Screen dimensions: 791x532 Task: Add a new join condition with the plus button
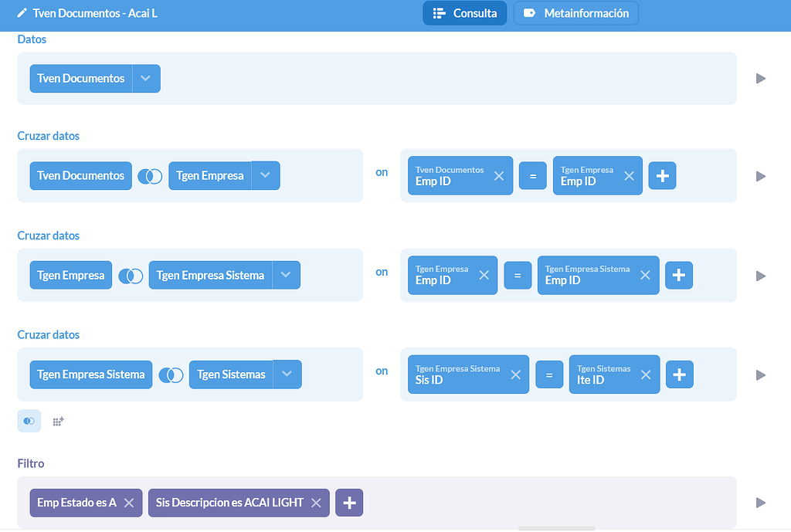pyautogui.click(x=662, y=175)
